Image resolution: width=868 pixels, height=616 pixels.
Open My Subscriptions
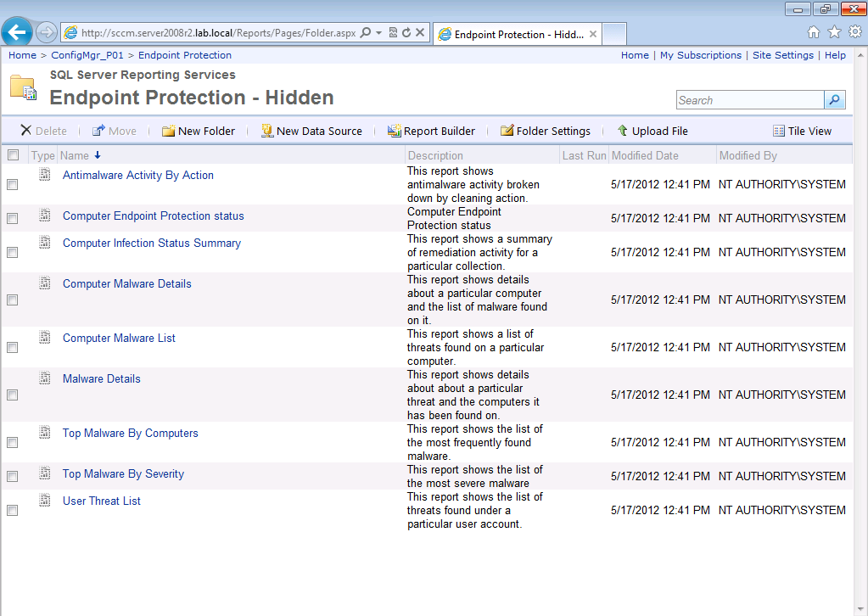click(701, 55)
